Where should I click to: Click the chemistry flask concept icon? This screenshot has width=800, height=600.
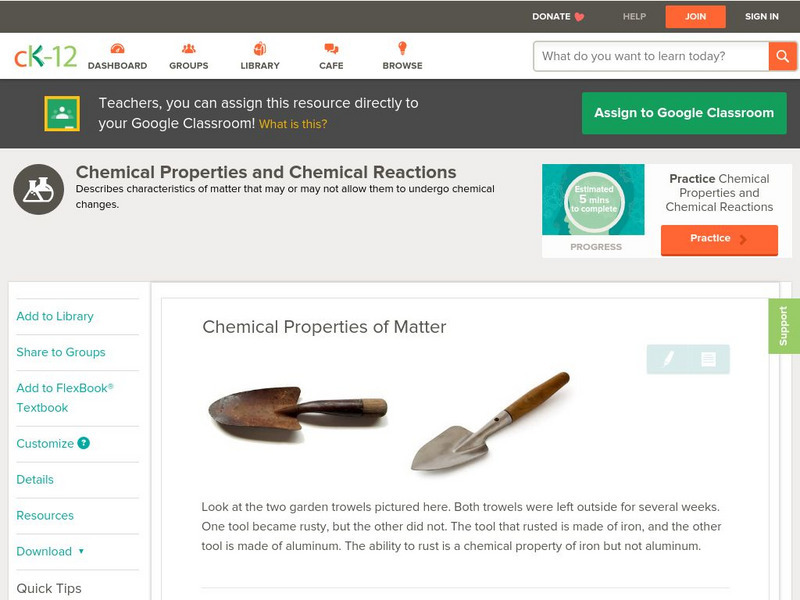(39, 189)
